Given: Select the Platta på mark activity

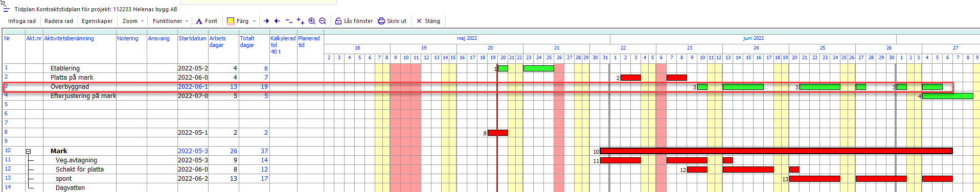Looking at the screenshot, I should 72,78.
